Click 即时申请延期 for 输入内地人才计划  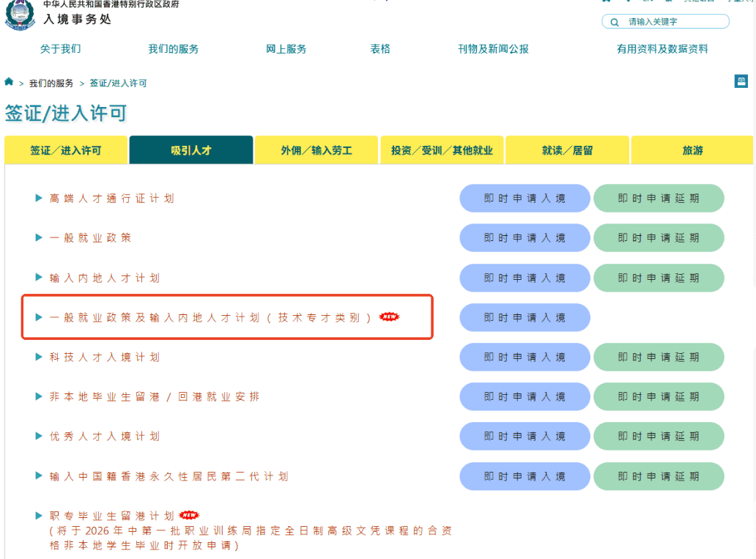658,278
